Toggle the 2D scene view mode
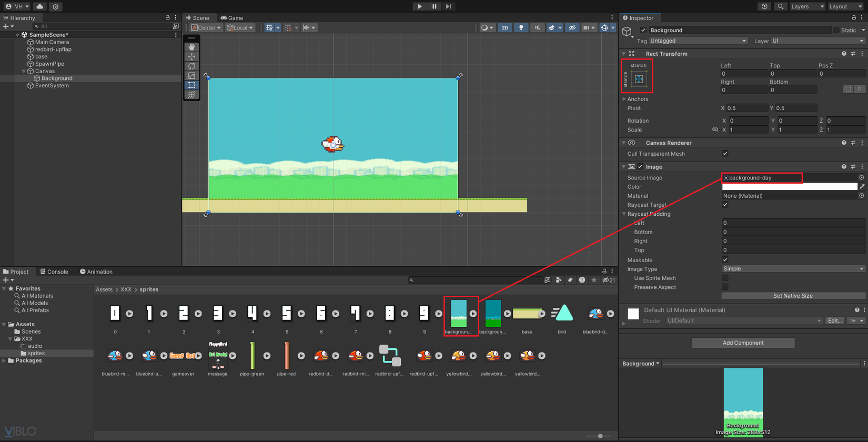 click(x=504, y=27)
